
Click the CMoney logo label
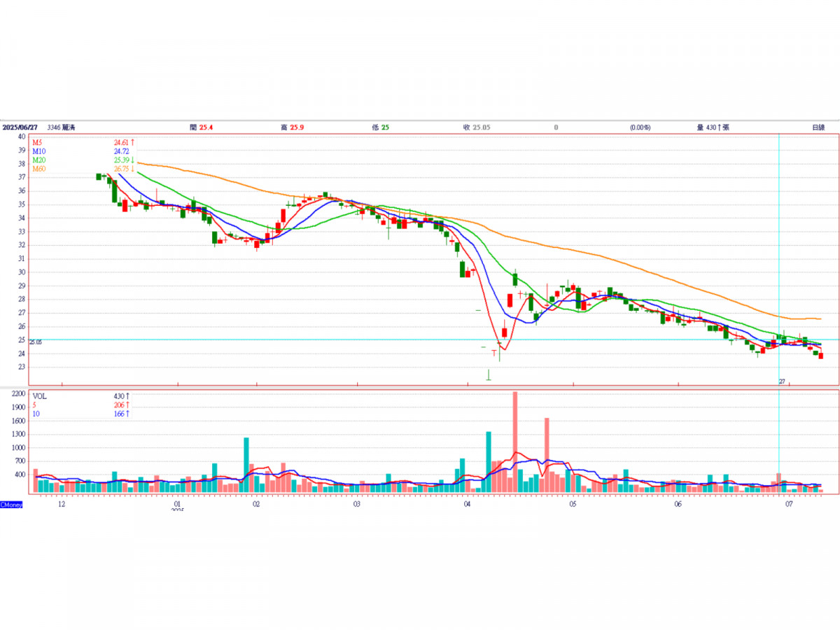point(10,503)
